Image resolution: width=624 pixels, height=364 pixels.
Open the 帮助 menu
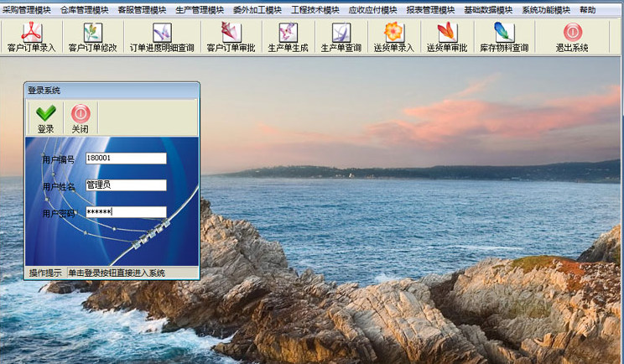coord(588,10)
